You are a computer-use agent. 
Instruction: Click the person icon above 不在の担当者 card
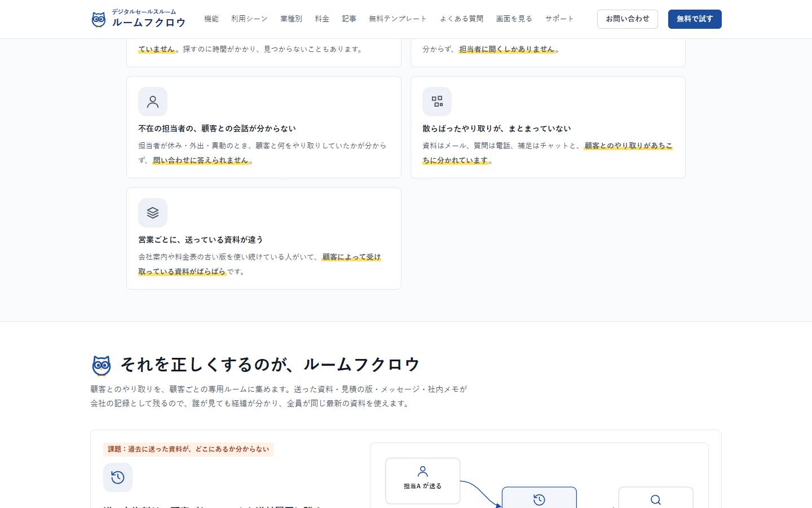tap(153, 102)
